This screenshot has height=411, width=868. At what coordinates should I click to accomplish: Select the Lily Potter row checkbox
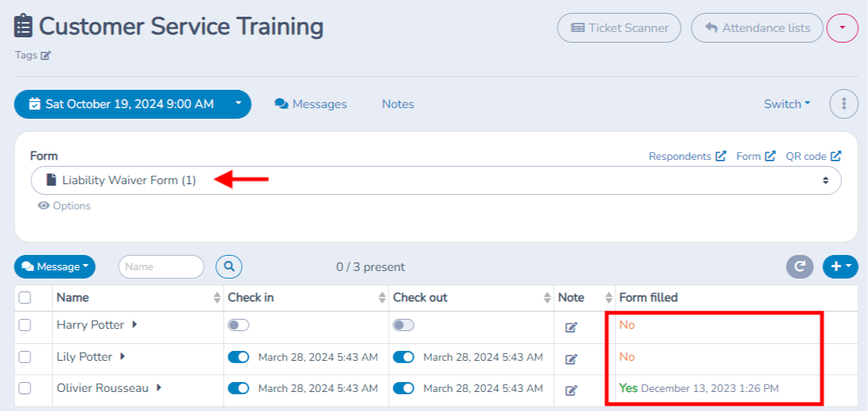[25, 357]
